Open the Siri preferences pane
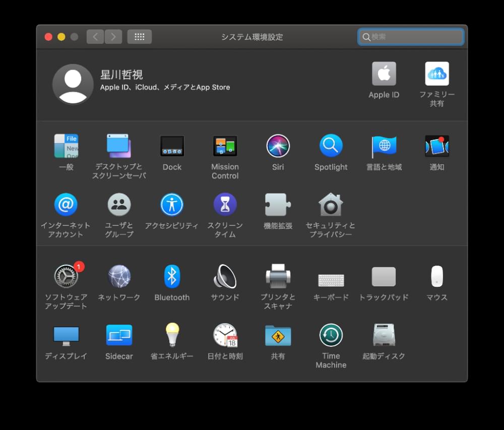Screen dimensions: 504x430 coord(278,146)
